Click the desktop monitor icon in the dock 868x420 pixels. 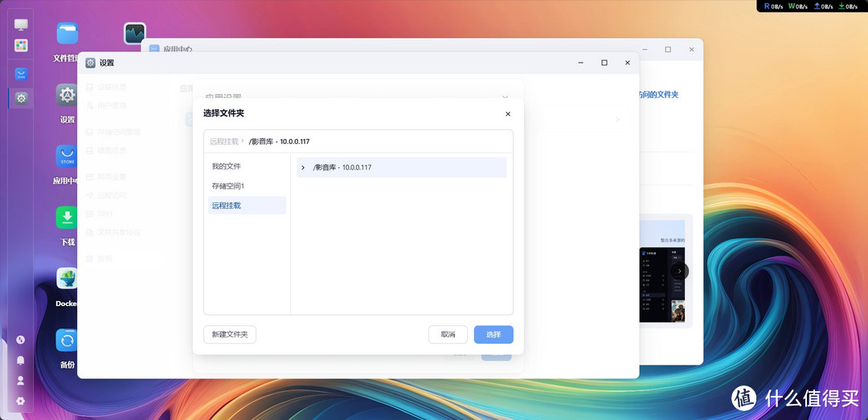[21, 24]
